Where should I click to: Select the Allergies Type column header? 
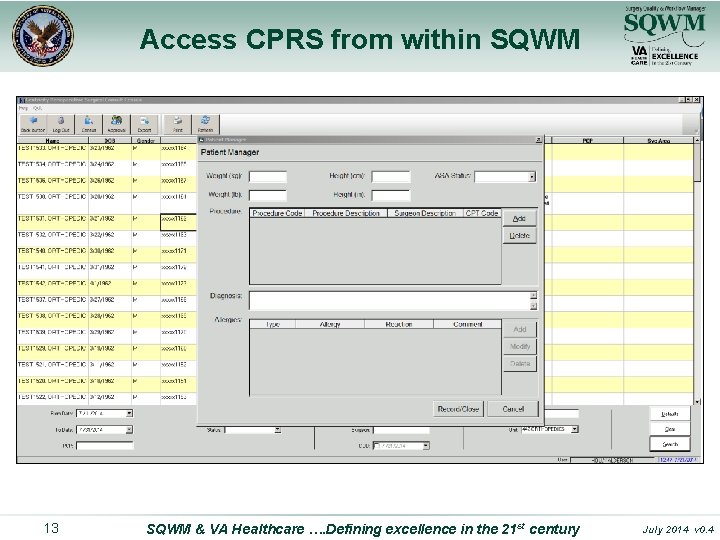(273, 324)
